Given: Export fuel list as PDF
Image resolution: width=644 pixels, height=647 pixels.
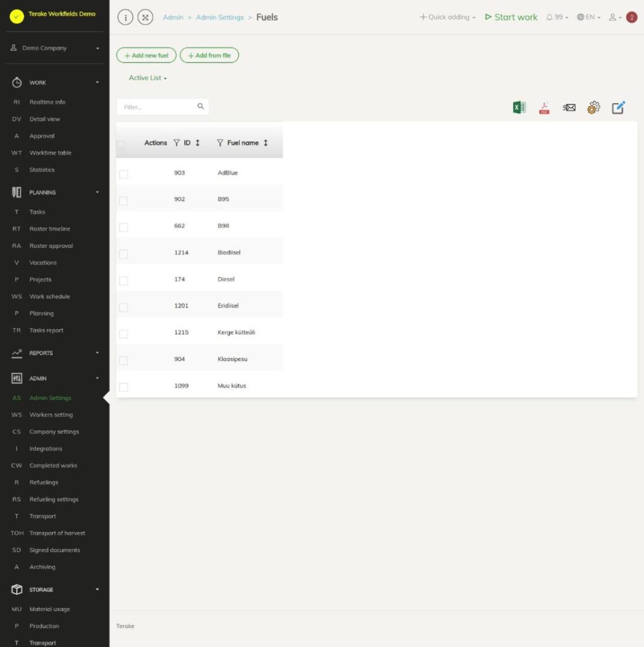Looking at the screenshot, I should 544,107.
